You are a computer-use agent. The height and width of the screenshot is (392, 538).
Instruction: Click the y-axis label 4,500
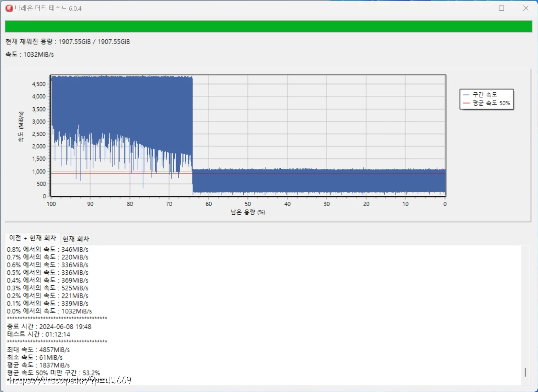point(39,84)
